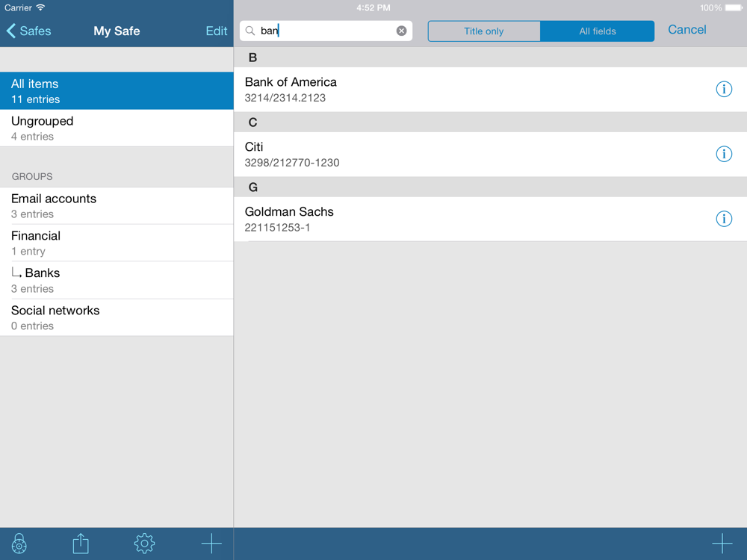Switch search scope to Title only
The height and width of the screenshot is (560, 747).
pos(484,31)
